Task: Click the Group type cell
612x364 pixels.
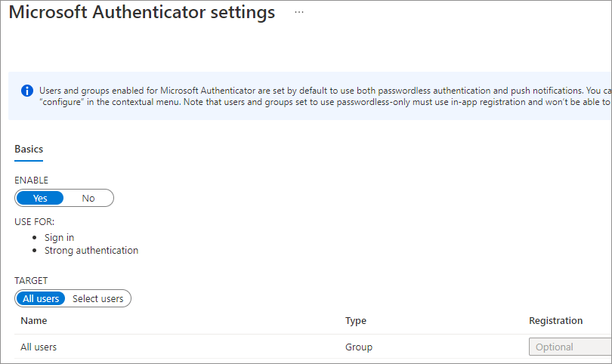Action: 359,347
